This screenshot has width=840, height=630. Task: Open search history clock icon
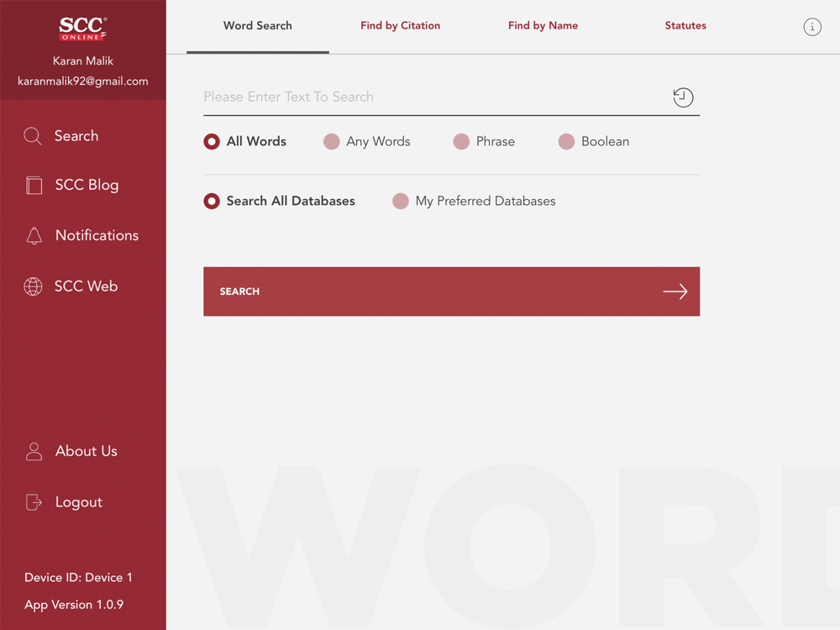[x=683, y=97]
